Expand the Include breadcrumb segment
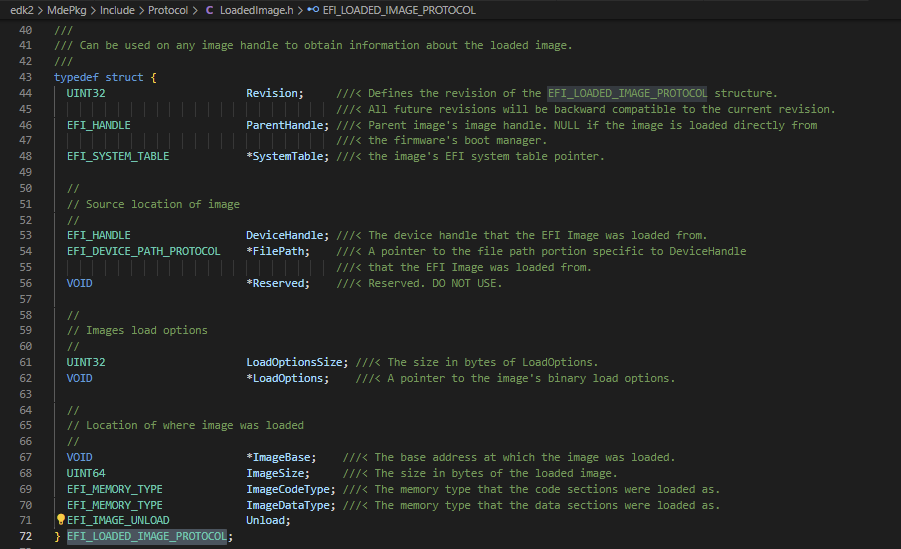Image resolution: width=901 pixels, height=549 pixels. [x=117, y=10]
